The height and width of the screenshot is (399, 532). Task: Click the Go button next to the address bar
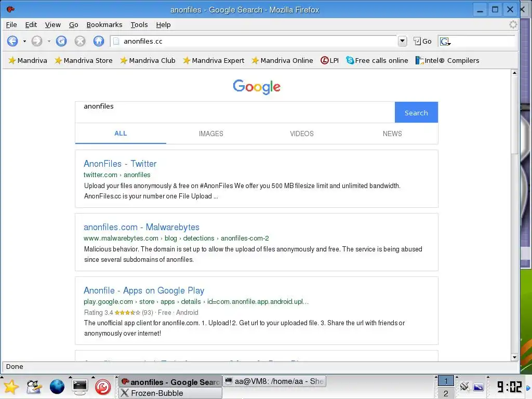coord(422,42)
